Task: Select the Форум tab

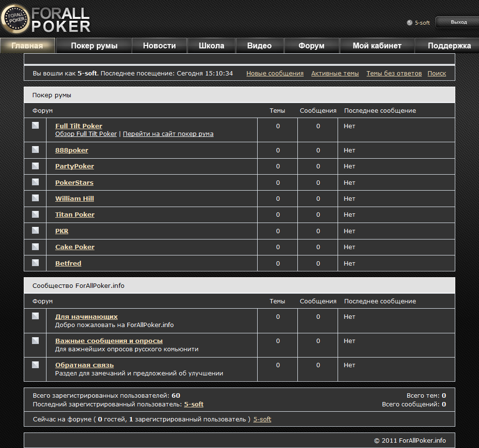Action: point(311,46)
